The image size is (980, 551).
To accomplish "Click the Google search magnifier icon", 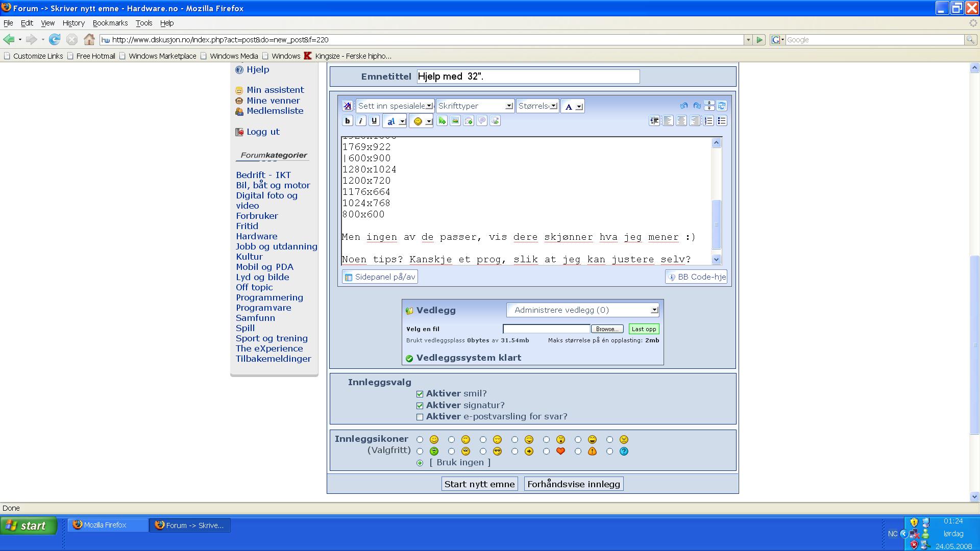I will (x=970, y=40).
